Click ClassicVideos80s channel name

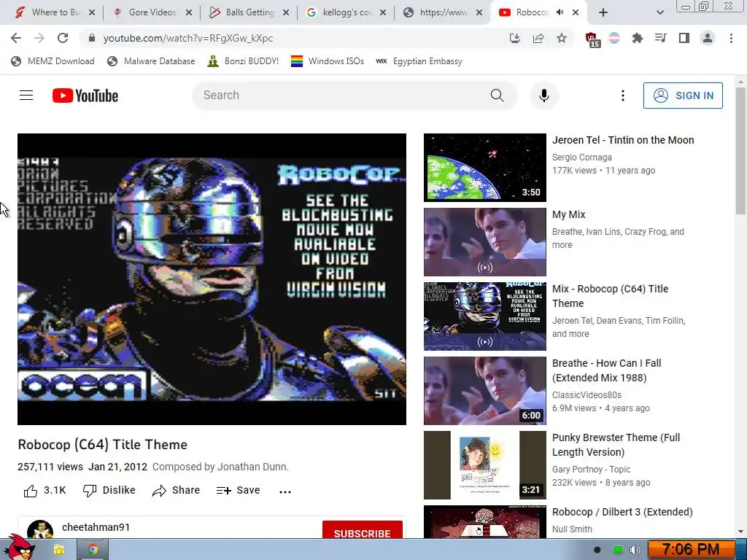[587, 394]
